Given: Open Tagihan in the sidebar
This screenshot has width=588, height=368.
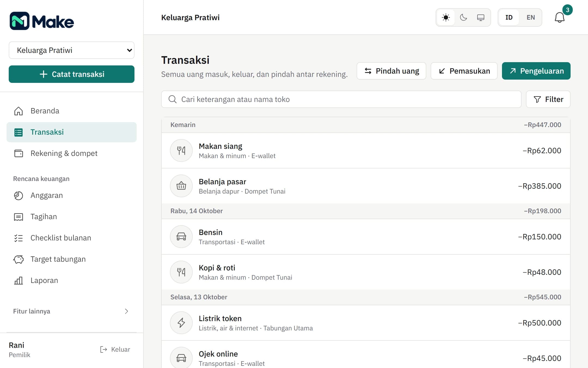Looking at the screenshot, I should coord(72,217).
